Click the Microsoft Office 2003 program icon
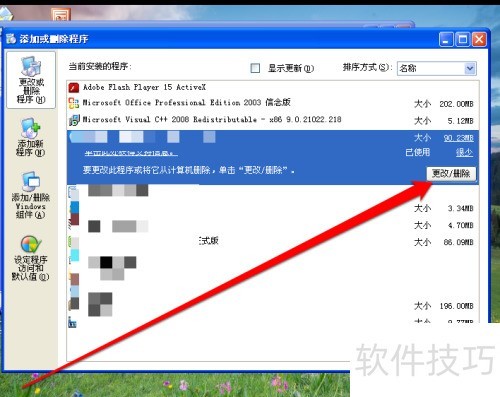500x397 pixels. coord(74,103)
